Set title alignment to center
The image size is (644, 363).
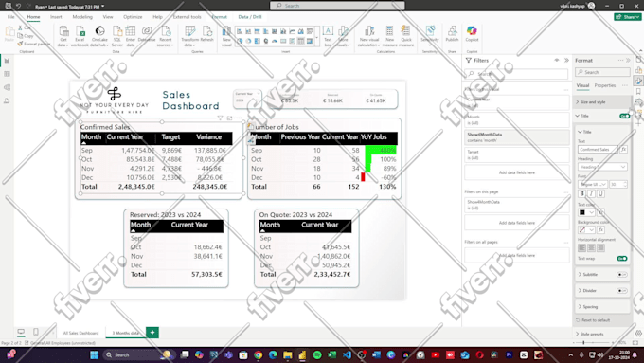click(x=591, y=248)
